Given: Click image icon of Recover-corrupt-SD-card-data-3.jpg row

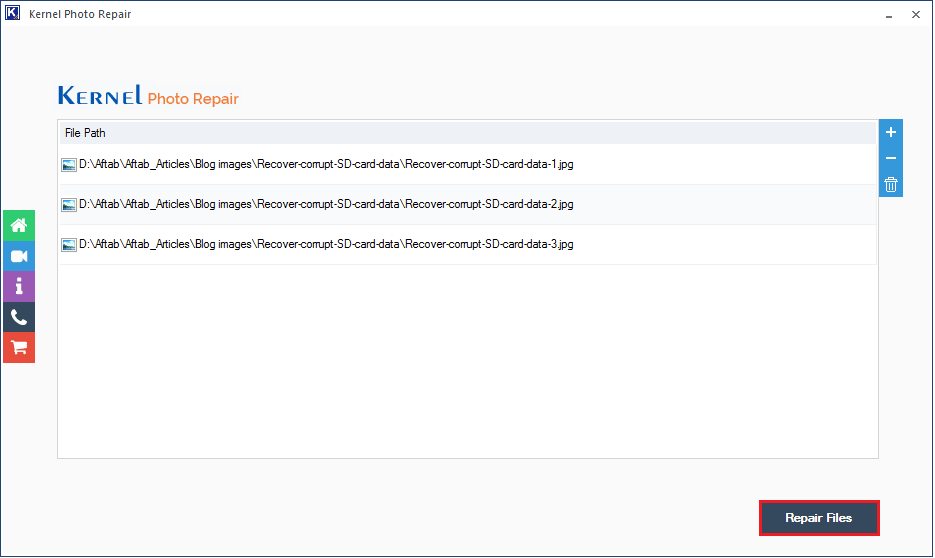Looking at the screenshot, I should pos(69,245).
